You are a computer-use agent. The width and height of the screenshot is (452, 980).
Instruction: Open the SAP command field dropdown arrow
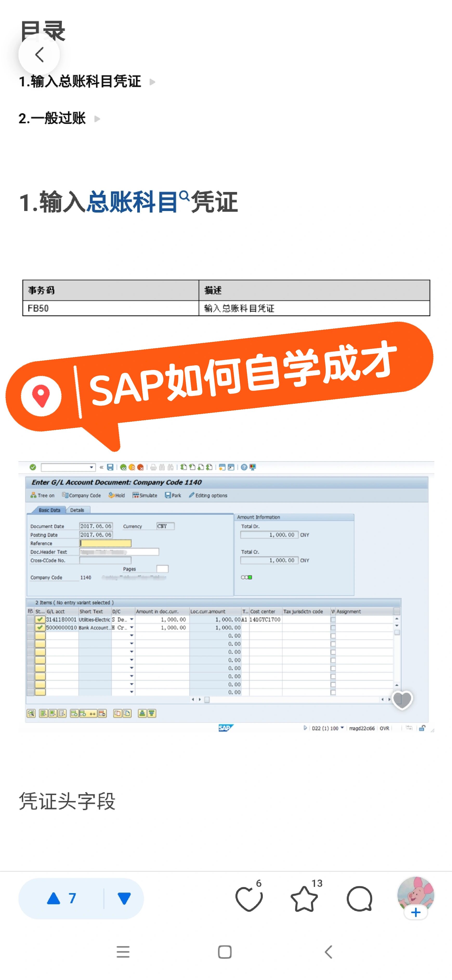click(91, 467)
